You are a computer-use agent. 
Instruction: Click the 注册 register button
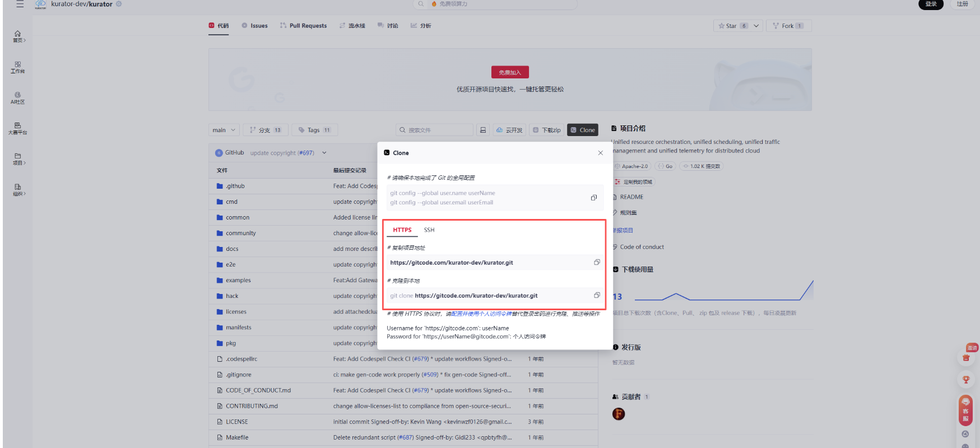pyautogui.click(x=962, y=4)
